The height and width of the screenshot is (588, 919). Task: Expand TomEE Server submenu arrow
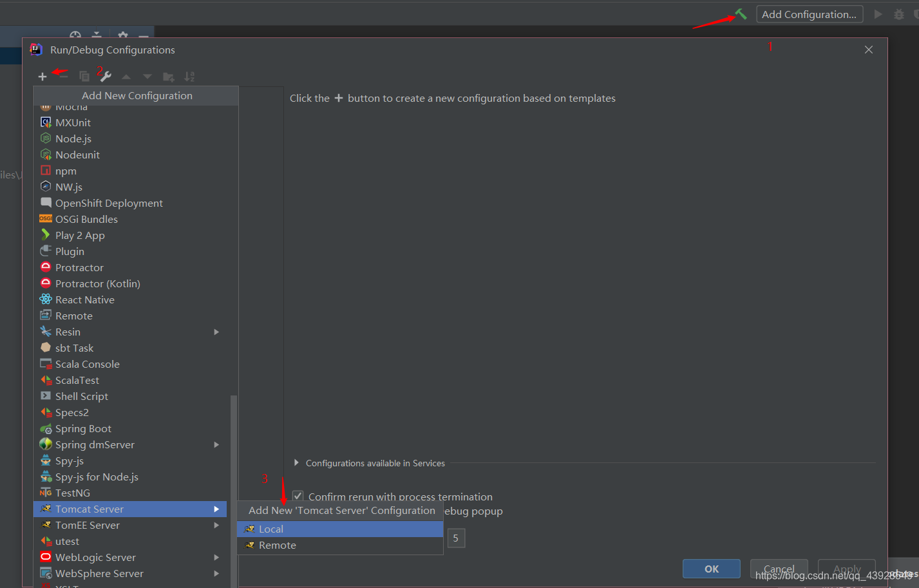click(216, 525)
